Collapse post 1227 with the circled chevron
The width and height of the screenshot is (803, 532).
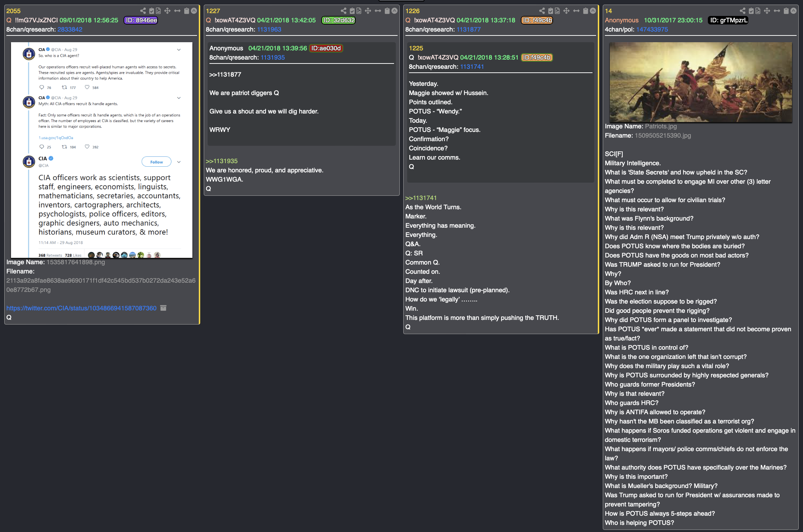click(x=394, y=11)
